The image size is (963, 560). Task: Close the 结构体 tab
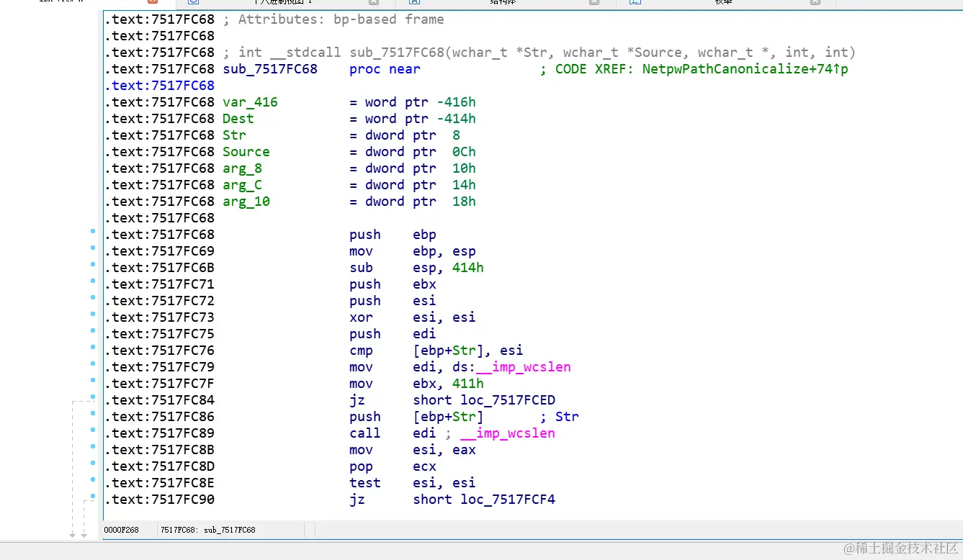[x=594, y=2]
